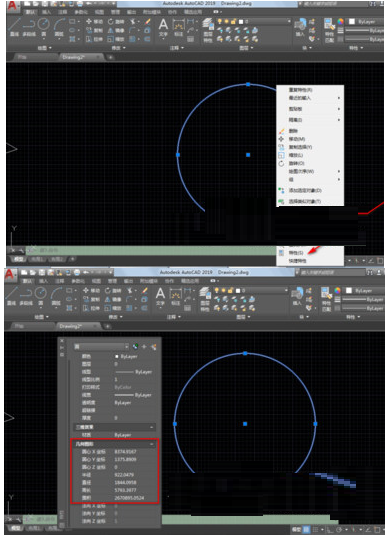
Task: Toggle layer on/off light bulb in upper window
Action: pos(220,22)
